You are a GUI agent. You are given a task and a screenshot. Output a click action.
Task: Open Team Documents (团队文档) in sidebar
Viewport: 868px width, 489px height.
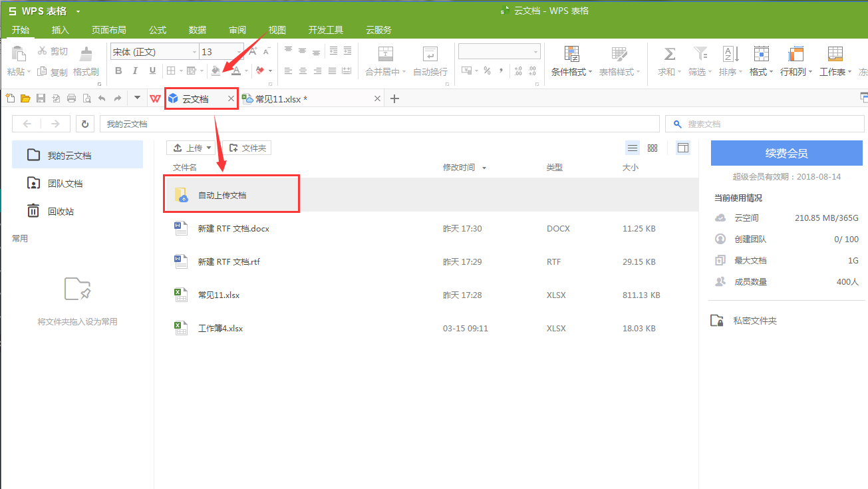[65, 184]
